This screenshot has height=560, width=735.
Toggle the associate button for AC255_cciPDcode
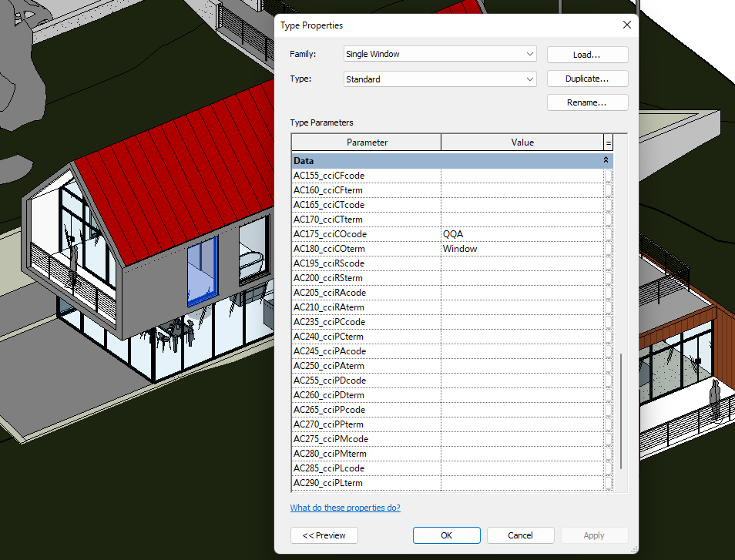(608, 381)
